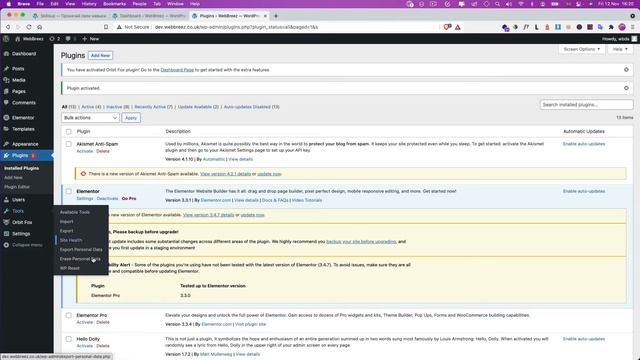Click update now for Akismet

pyautogui.click(x=269, y=174)
